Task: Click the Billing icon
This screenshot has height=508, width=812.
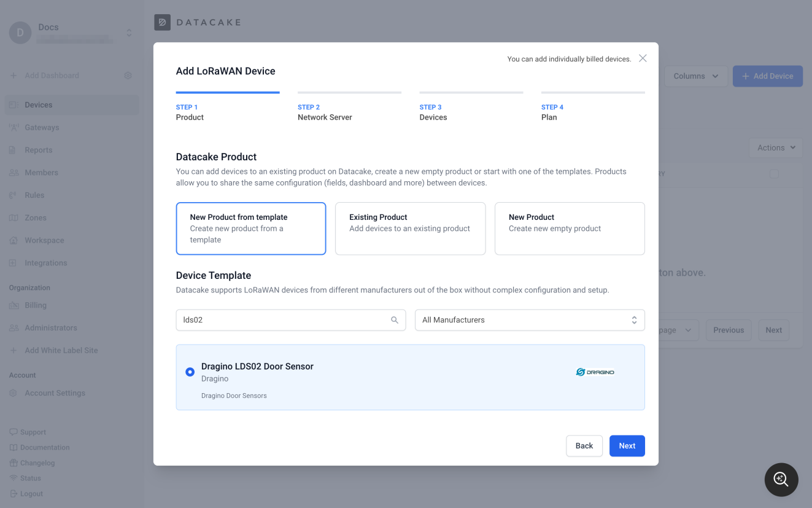Action: click(x=14, y=305)
